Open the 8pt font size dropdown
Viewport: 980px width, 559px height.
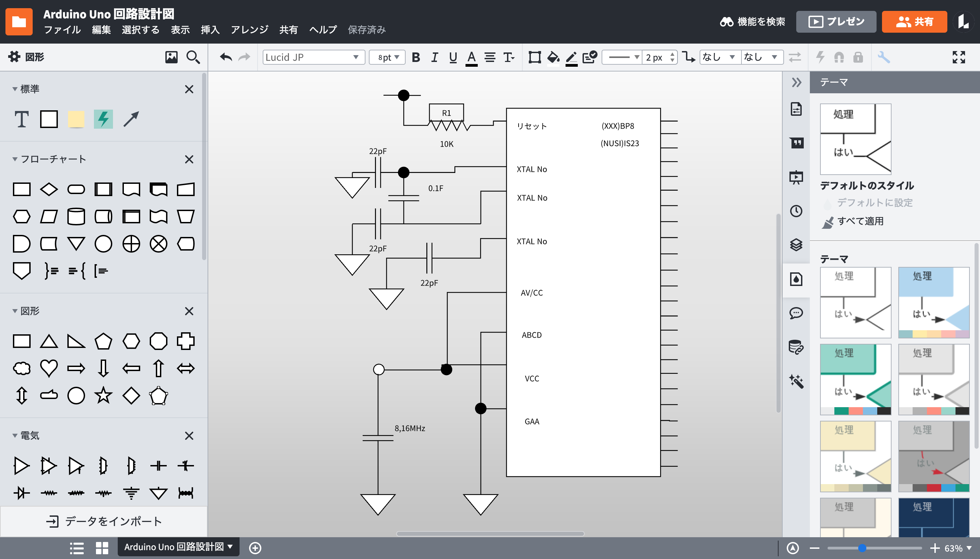387,57
